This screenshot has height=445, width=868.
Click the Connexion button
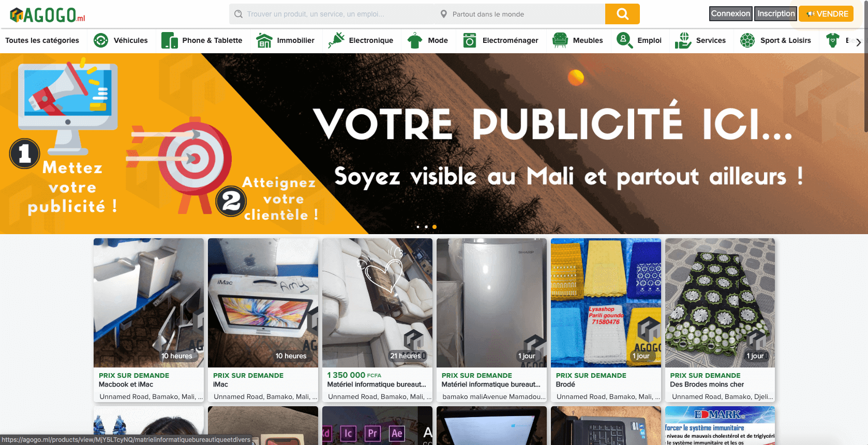[730, 13]
